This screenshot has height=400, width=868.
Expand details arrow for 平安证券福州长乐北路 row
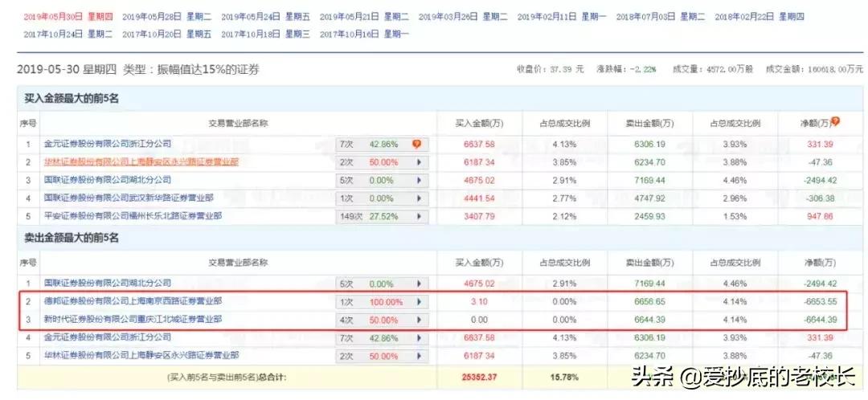(419, 216)
